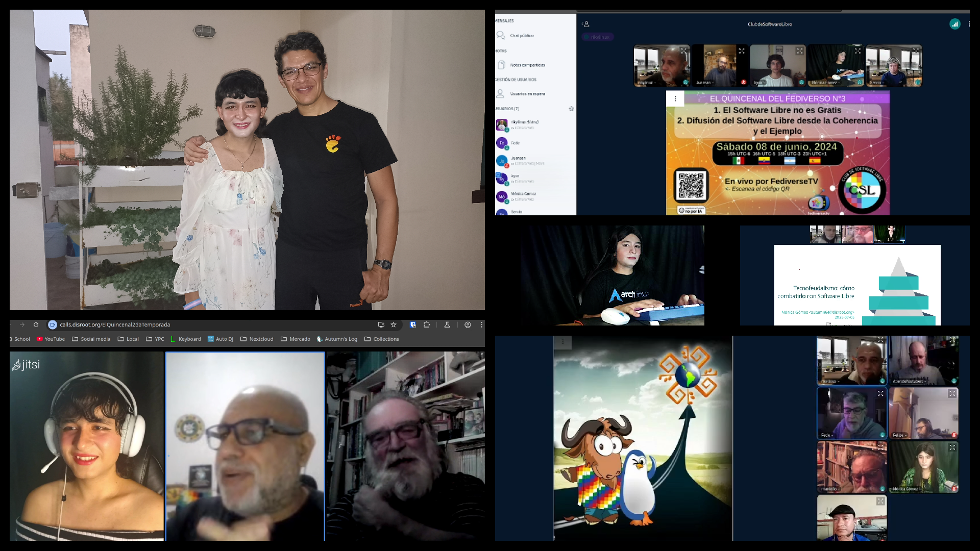Open Chrome's three-dot menu

481,325
